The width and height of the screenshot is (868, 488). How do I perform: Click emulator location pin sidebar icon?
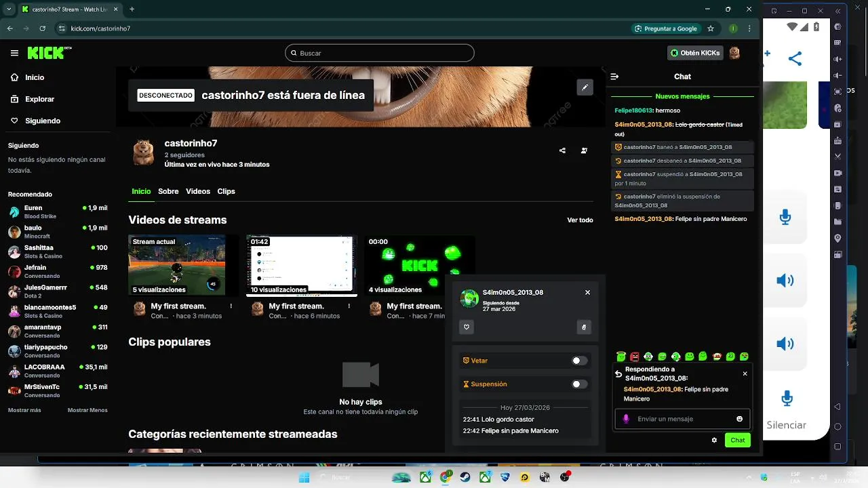pos(838,238)
